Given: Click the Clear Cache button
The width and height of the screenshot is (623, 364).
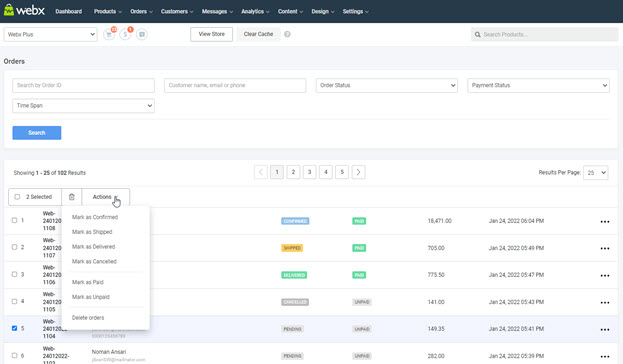Looking at the screenshot, I should pos(258,34).
